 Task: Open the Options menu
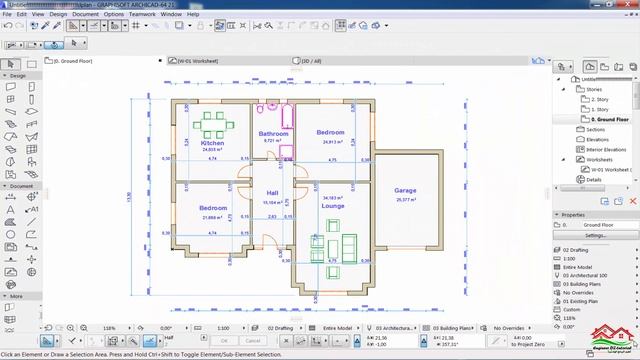pos(113,14)
